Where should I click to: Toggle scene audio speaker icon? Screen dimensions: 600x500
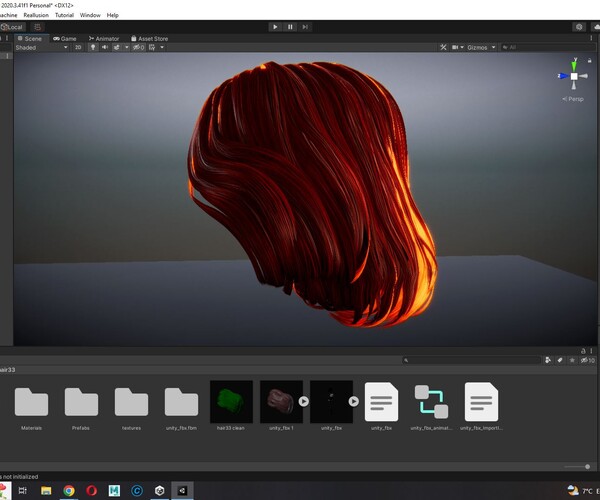[x=104, y=47]
